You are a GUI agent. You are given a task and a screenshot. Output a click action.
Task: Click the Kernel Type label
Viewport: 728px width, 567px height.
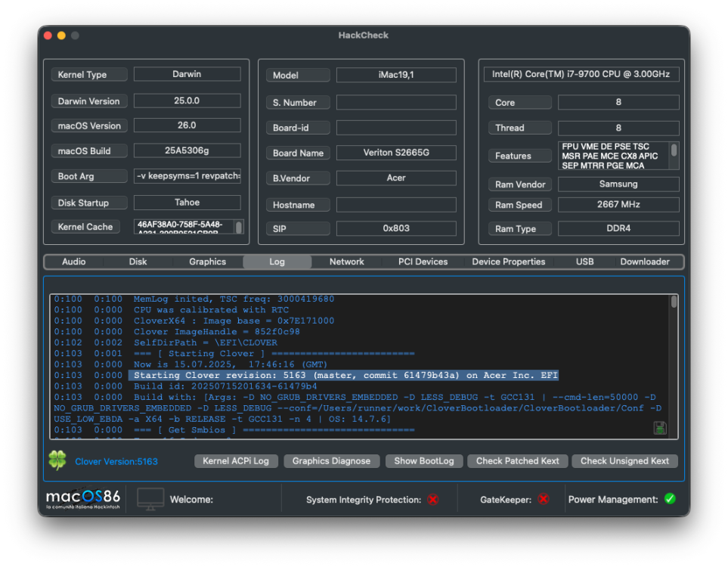coord(89,75)
